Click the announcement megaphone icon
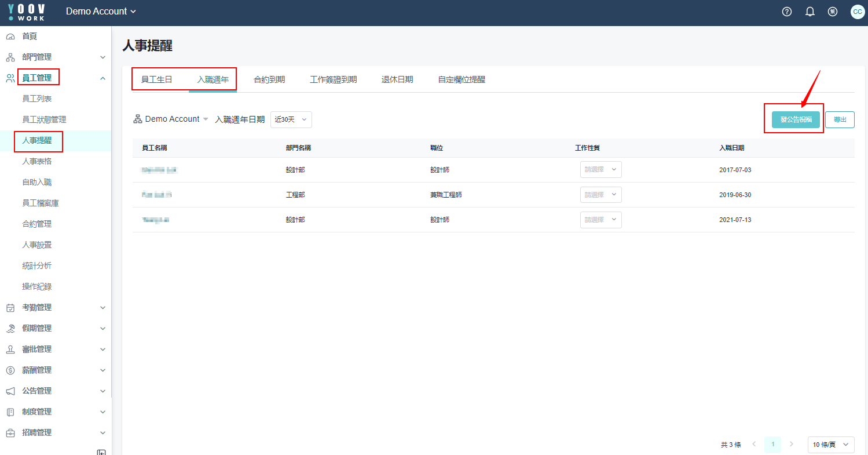This screenshot has height=455, width=868. [x=10, y=391]
